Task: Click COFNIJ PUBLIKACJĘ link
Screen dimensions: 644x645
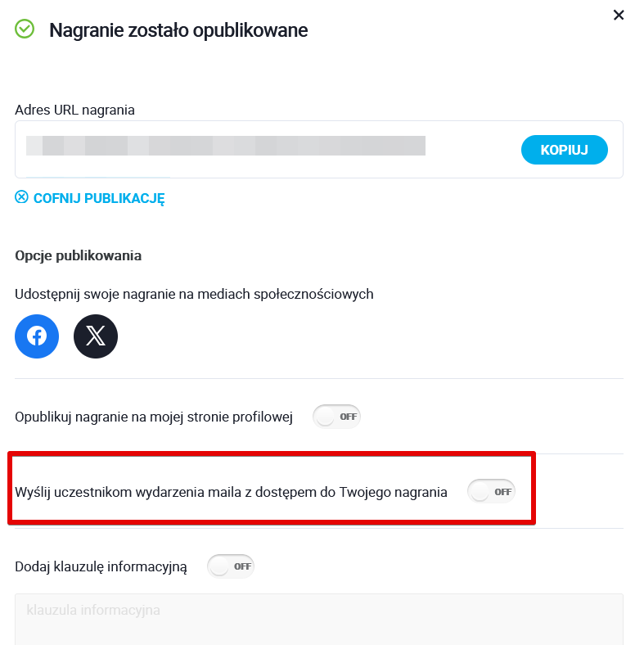Action: 99,198
